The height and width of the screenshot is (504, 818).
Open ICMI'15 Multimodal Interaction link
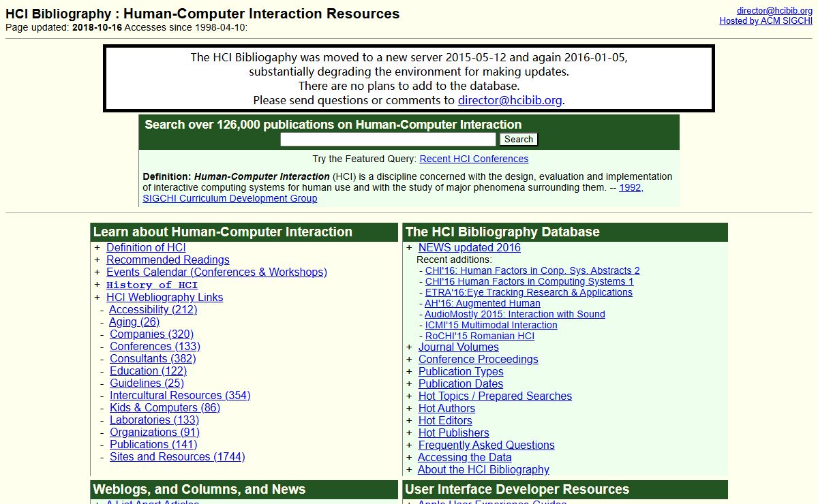click(491, 326)
